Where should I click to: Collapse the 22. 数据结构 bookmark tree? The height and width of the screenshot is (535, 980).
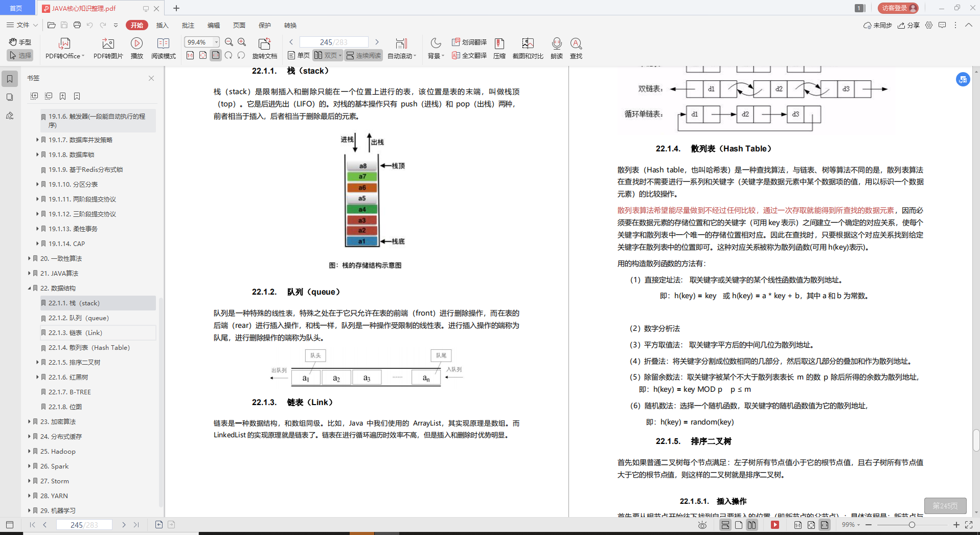point(29,288)
